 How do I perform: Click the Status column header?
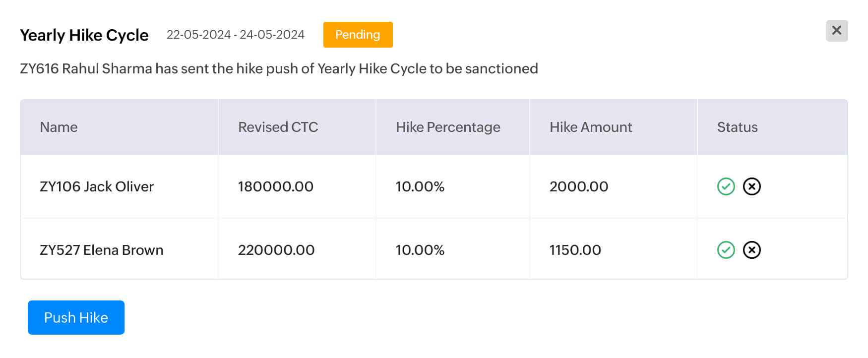737,127
